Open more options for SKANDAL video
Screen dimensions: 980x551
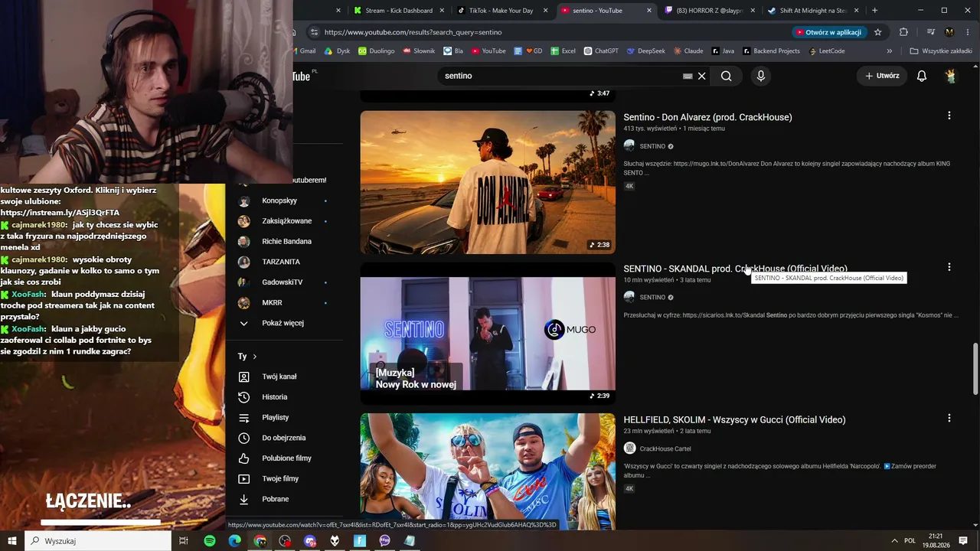(949, 267)
